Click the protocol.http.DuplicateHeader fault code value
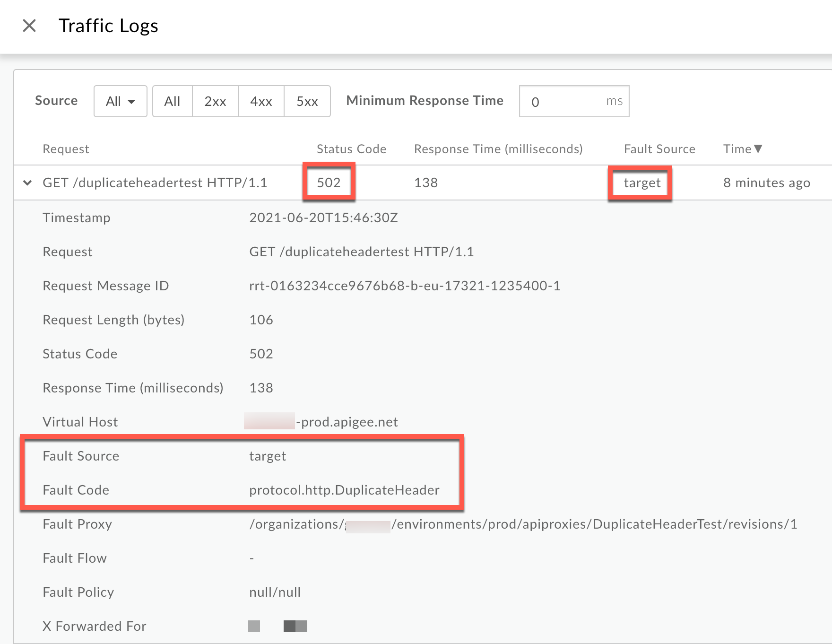This screenshot has width=832, height=644. (344, 490)
